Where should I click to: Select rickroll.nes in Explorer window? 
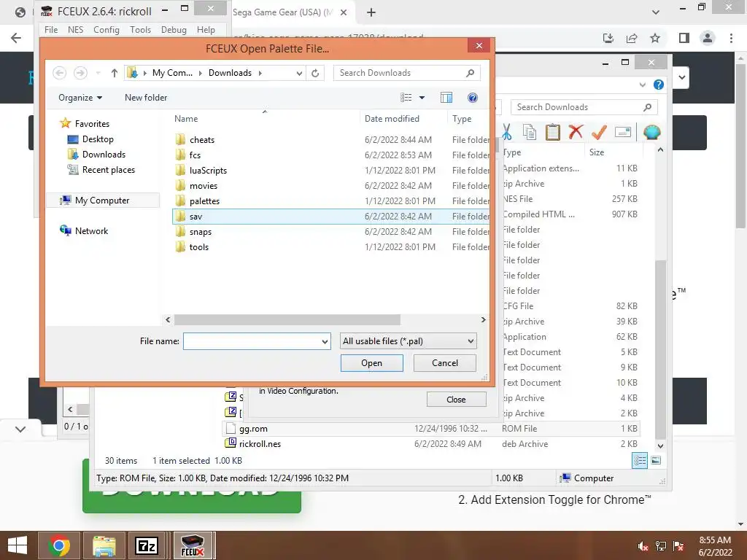tap(260, 444)
